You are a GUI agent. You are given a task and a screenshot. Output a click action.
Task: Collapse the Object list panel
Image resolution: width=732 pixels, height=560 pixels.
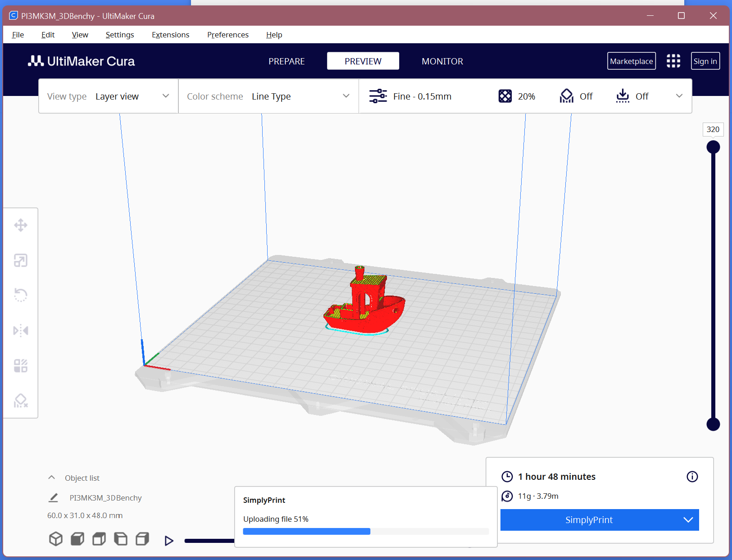point(51,478)
